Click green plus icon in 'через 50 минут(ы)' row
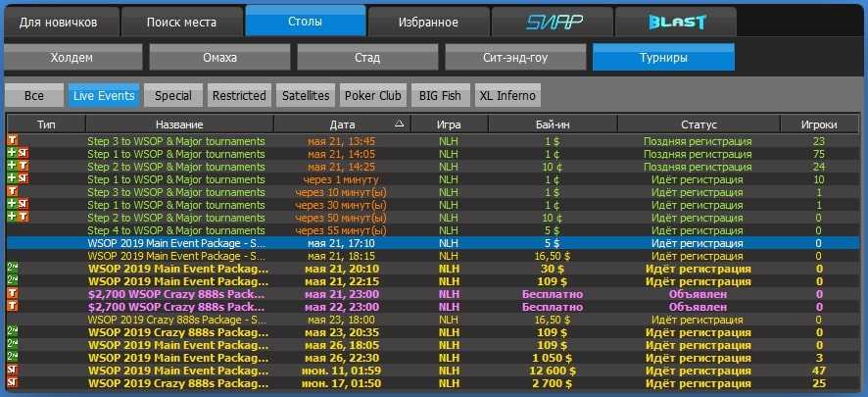 click(12, 217)
